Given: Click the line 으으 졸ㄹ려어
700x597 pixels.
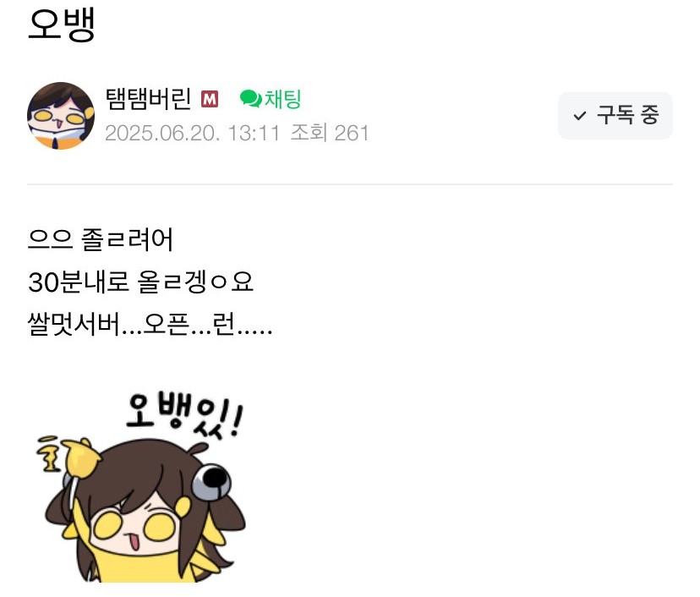Looking at the screenshot, I should pos(100,239).
